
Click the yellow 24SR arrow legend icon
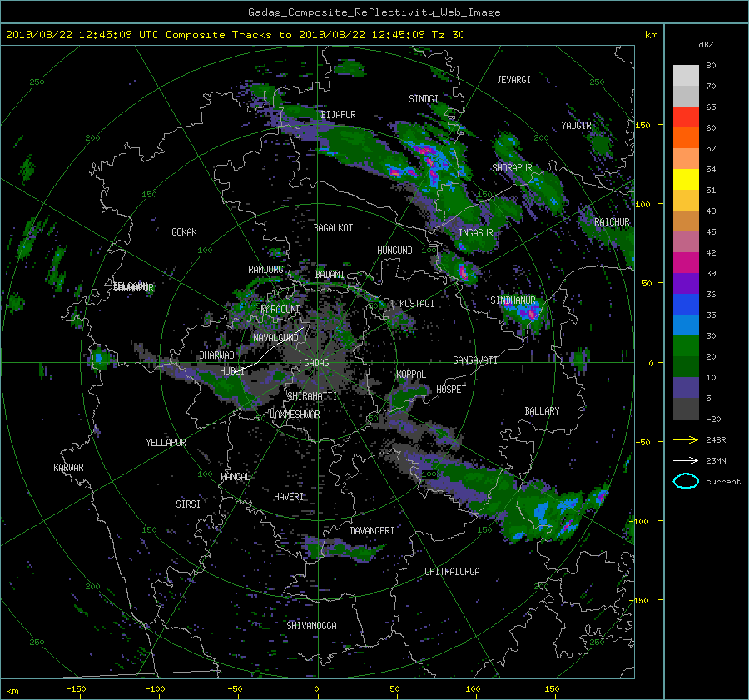(x=686, y=439)
